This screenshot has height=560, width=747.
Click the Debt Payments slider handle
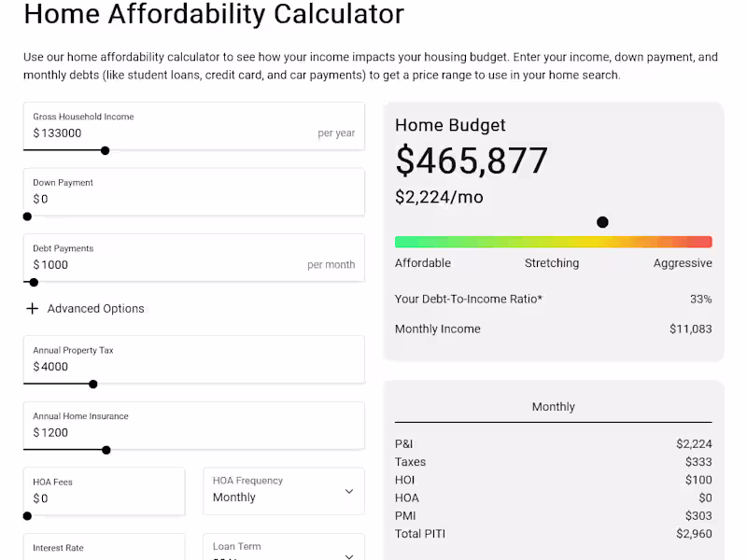[33, 282]
